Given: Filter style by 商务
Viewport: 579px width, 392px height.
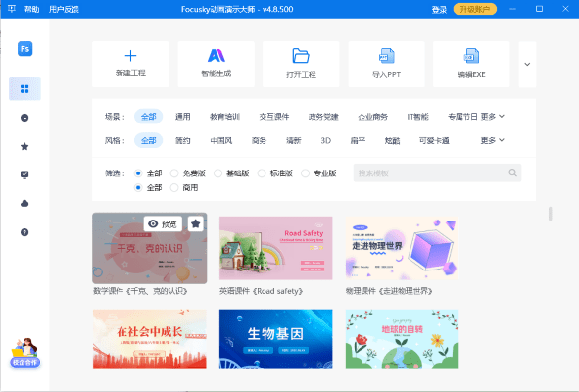Looking at the screenshot, I should point(259,140).
